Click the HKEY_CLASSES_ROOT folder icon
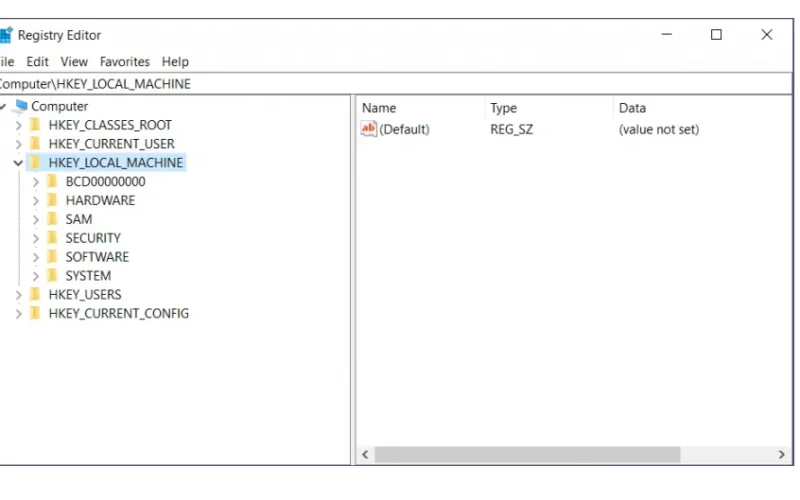800x500 pixels. tap(35, 125)
